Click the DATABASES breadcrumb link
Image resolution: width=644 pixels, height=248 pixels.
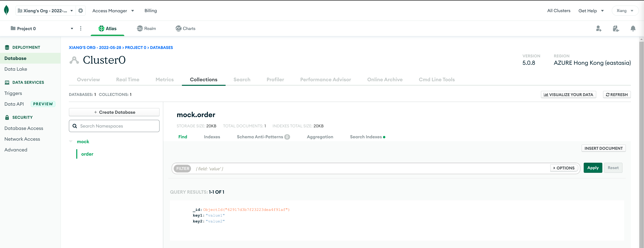click(161, 48)
